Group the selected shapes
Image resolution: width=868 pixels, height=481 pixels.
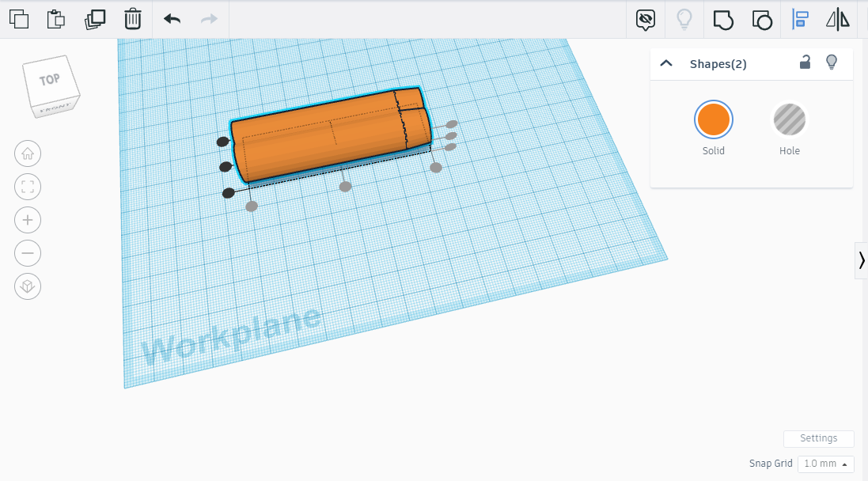[723, 20]
